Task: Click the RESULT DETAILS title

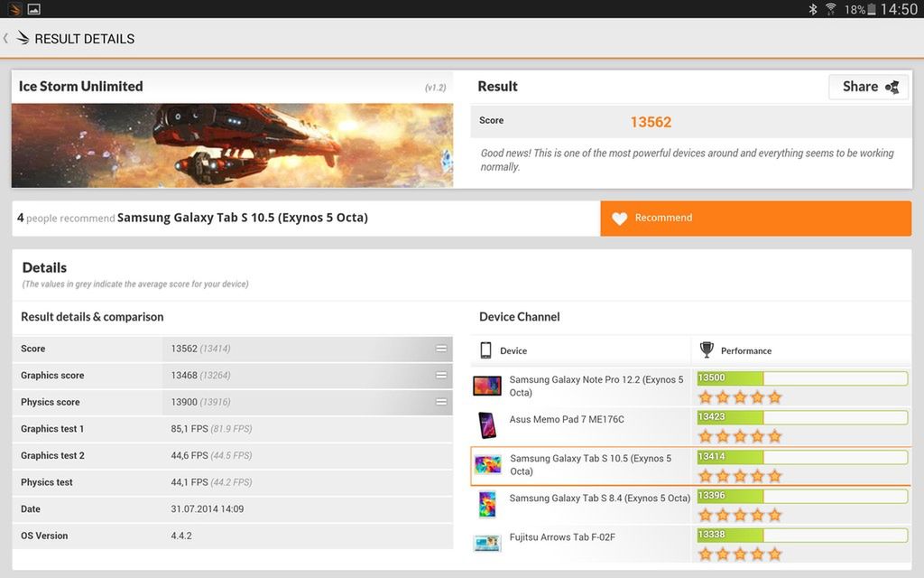Action: click(x=84, y=39)
